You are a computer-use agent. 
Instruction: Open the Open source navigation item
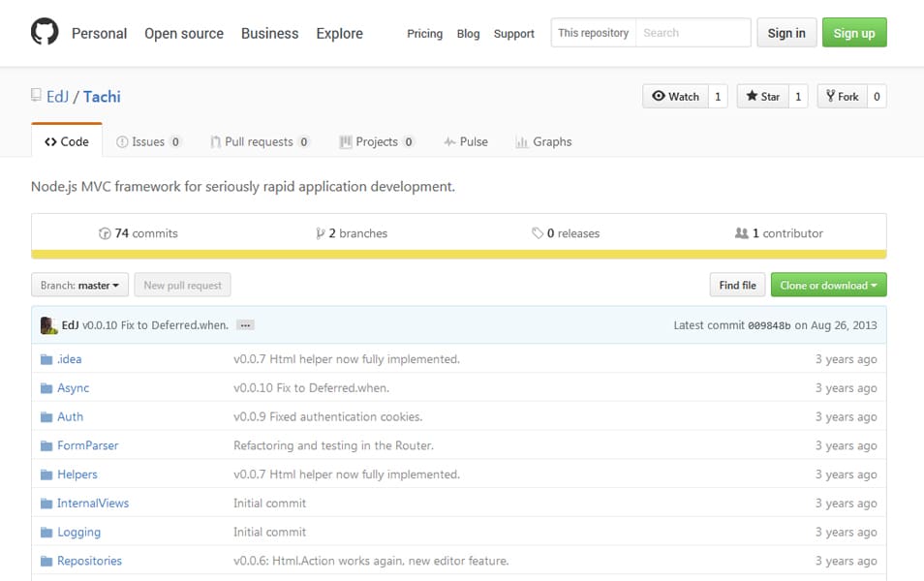tap(184, 34)
